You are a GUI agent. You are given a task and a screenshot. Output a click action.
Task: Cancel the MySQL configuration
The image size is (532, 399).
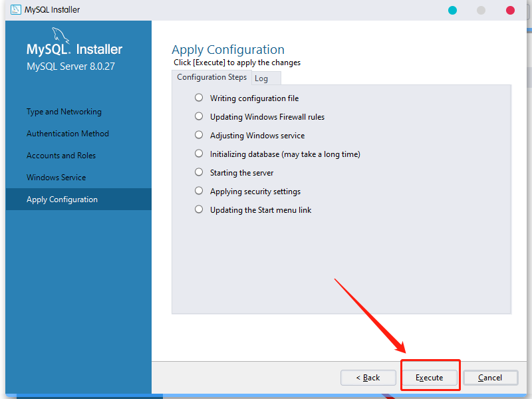tap(491, 378)
